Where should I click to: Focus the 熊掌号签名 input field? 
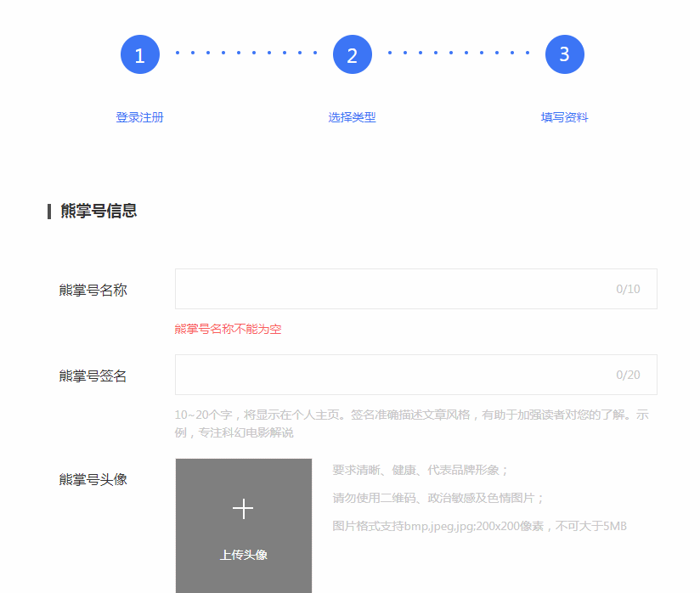tap(391, 375)
